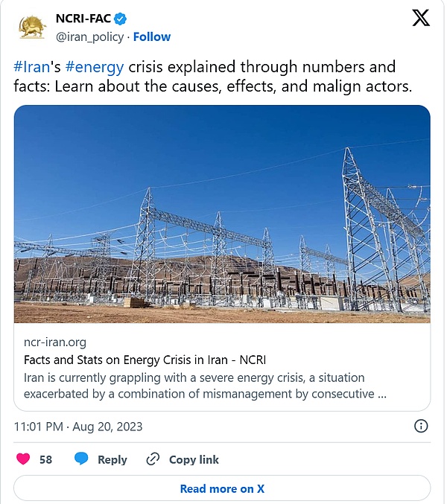This screenshot has height=504, width=447.
Task: Click the Copy link text
Action: click(194, 459)
